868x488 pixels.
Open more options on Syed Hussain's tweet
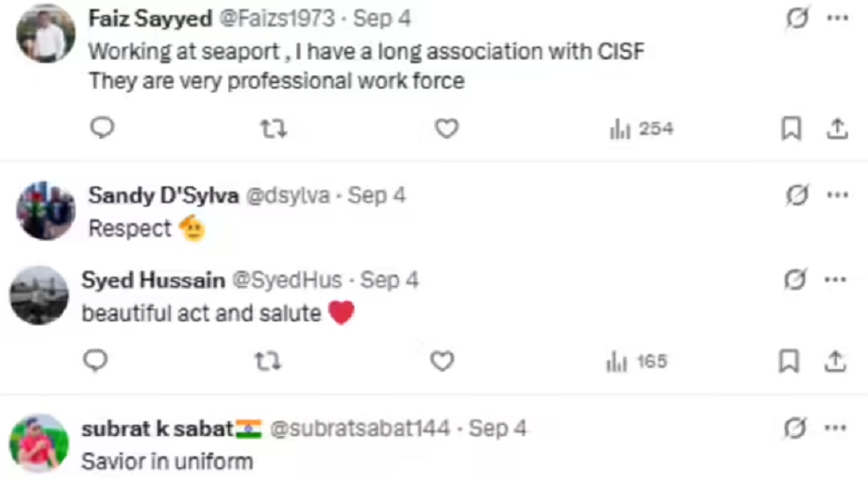pos(837,280)
